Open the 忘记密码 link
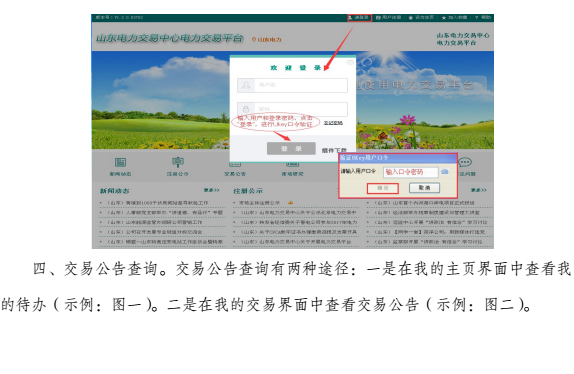574x374 pixels. (x=333, y=123)
